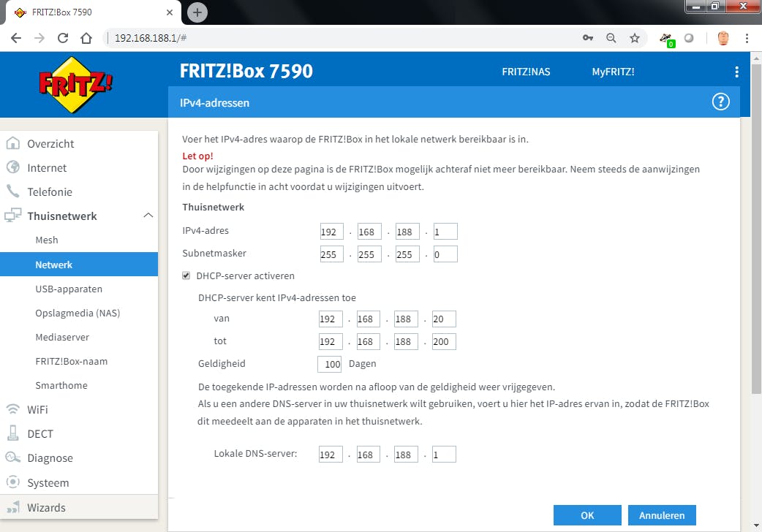Click the browser forward arrow

click(x=39, y=38)
